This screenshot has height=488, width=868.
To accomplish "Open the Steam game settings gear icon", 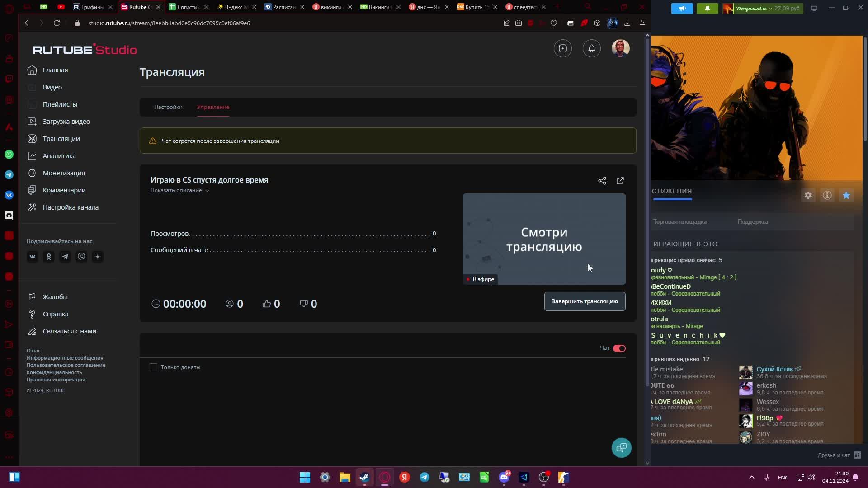I will 808,195.
